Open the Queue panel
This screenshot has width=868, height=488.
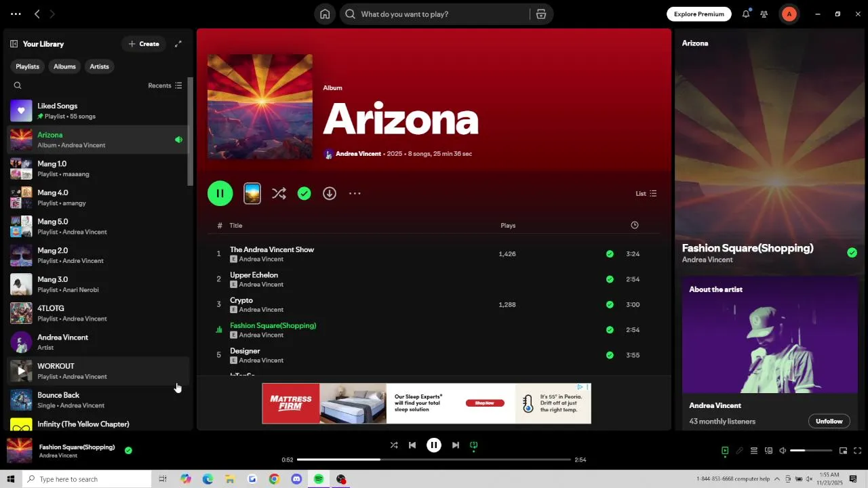[753, 451]
